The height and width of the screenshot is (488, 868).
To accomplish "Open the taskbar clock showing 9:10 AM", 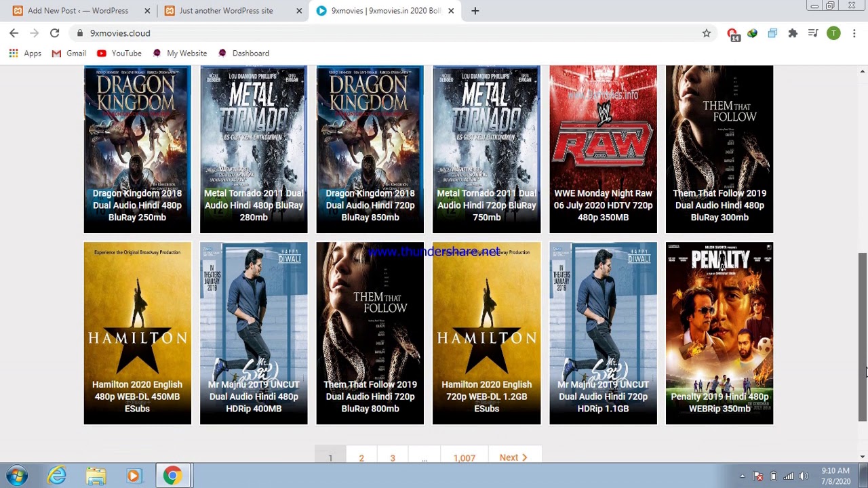I will click(x=835, y=476).
